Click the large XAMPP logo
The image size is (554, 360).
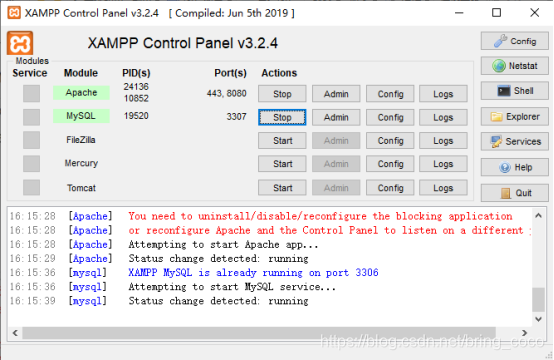tap(20, 43)
